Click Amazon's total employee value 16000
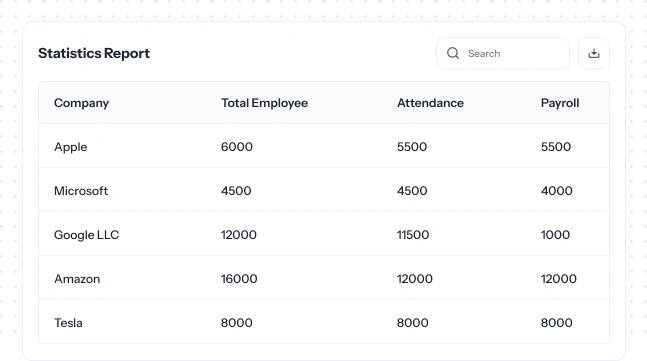Viewport: 647px width, 361px height. tap(239, 279)
